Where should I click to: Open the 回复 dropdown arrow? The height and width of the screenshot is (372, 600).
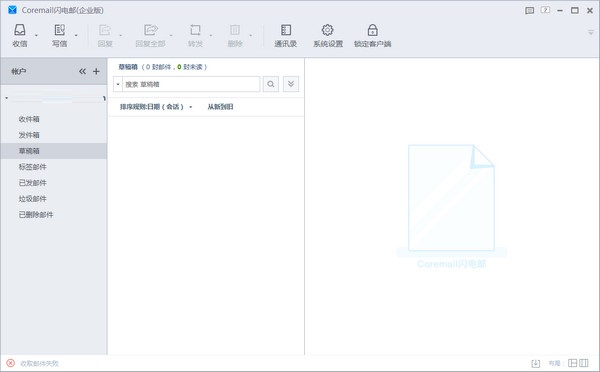coord(121,36)
